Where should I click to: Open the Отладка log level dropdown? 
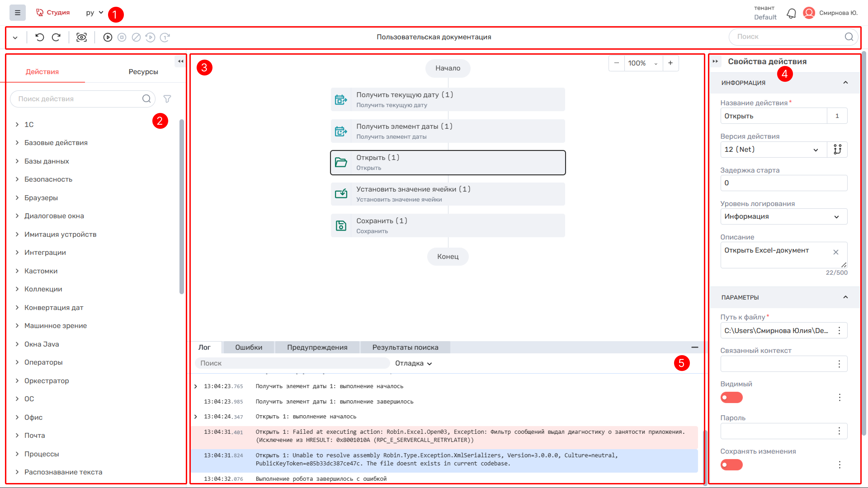click(413, 363)
